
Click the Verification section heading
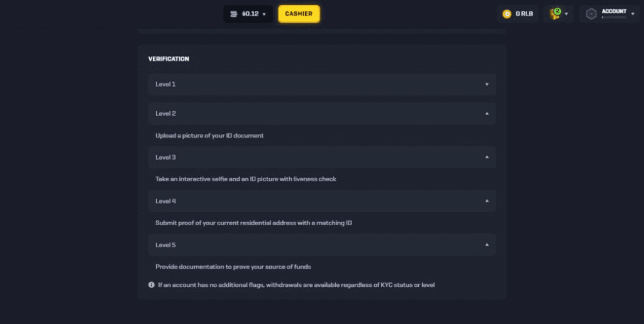click(169, 59)
